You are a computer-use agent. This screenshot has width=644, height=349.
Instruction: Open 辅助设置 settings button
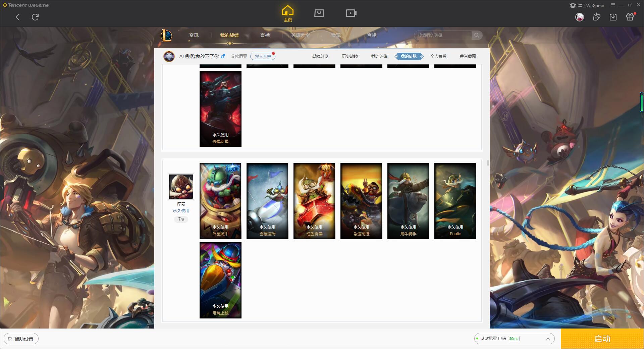[21, 339]
